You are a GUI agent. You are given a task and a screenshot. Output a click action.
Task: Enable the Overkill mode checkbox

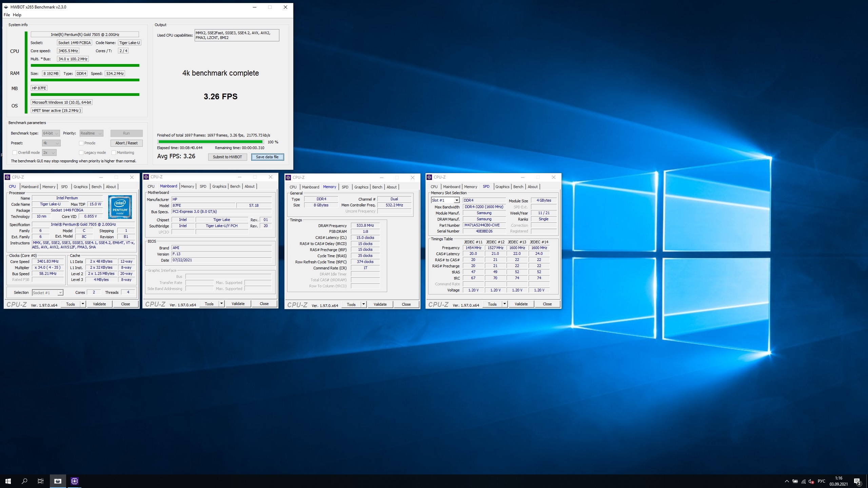coord(15,152)
